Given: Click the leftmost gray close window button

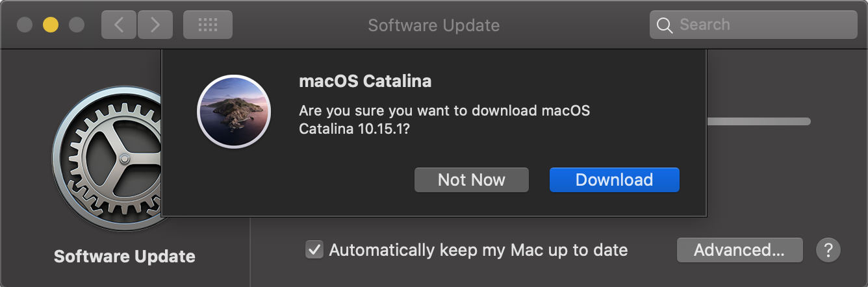Looking at the screenshot, I should (x=25, y=25).
